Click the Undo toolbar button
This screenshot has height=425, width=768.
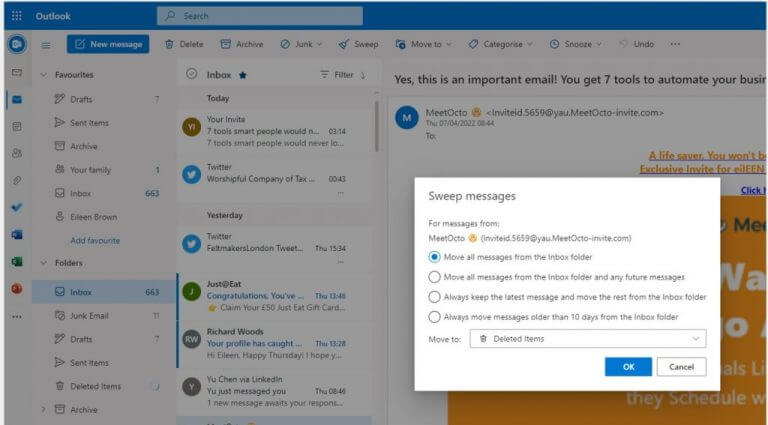pos(636,44)
